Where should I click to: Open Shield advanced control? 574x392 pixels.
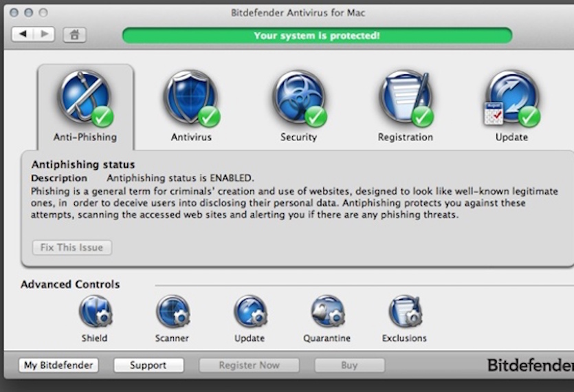95,312
